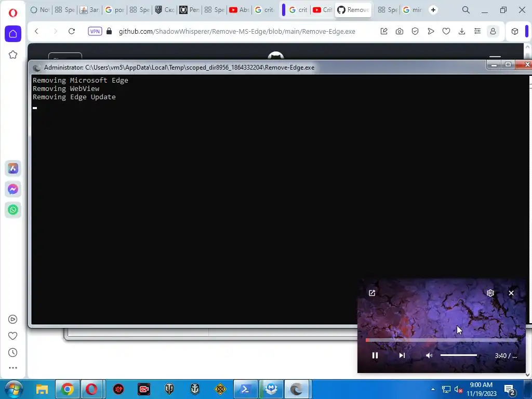Open the muted volume tray icon
Viewport: 532px width, 399px height.
[458, 390]
